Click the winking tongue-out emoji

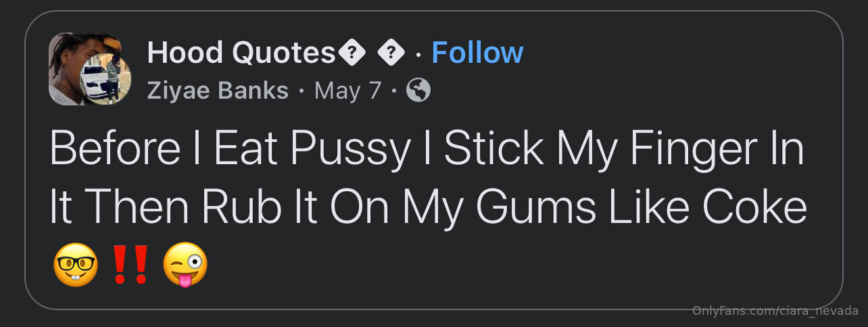pyautogui.click(x=185, y=264)
